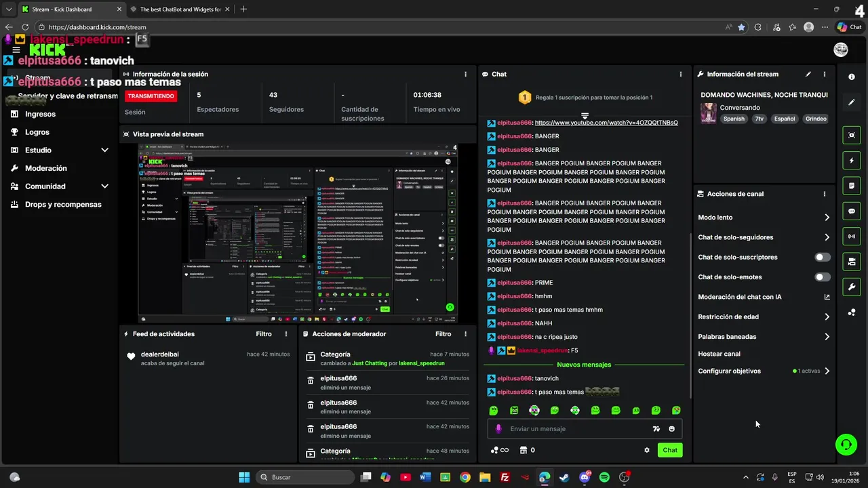Click the 7tv stream tag
The width and height of the screenshot is (868, 488).
(x=759, y=119)
